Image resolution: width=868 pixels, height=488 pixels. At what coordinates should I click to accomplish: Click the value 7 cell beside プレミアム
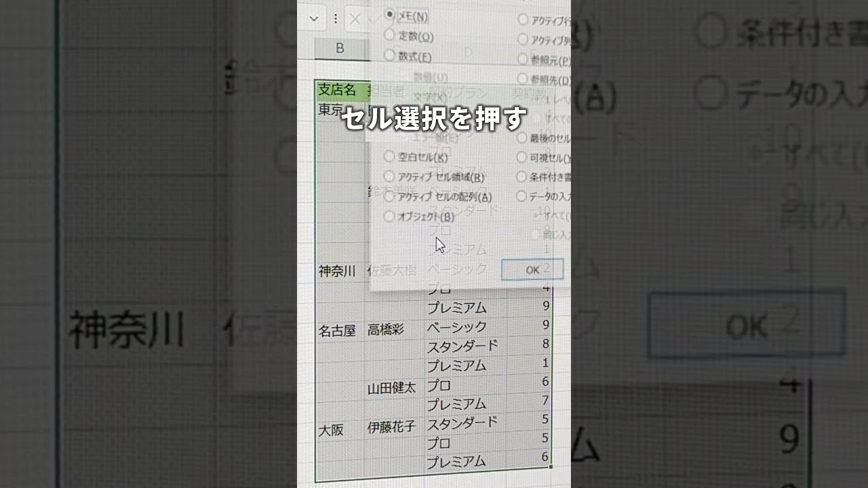[x=530, y=401]
